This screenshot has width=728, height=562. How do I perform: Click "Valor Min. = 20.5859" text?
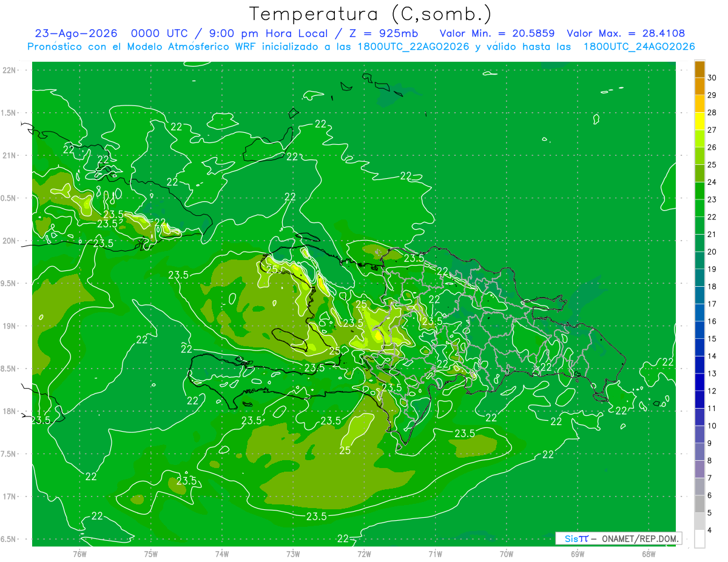coord(497,34)
